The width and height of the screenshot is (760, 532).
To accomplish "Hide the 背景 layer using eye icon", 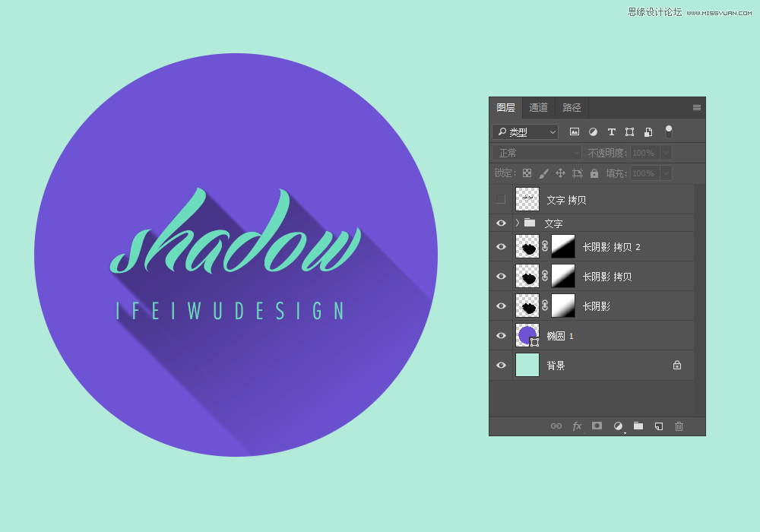I will coord(501,366).
